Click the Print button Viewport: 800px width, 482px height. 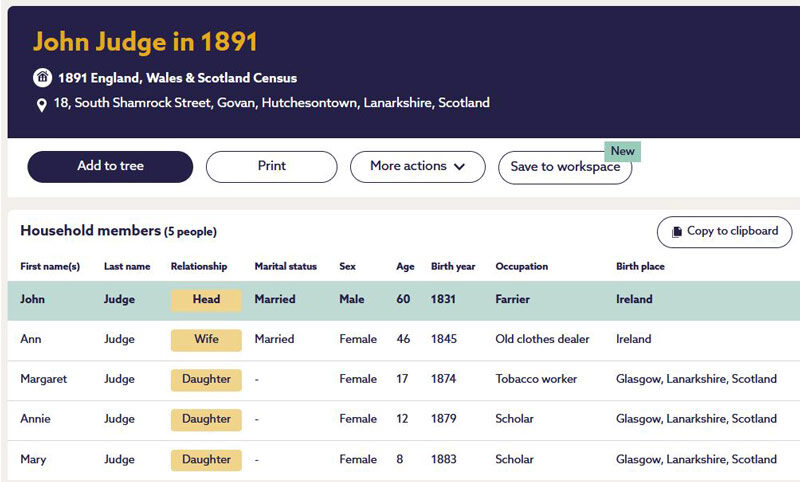(271, 167)
